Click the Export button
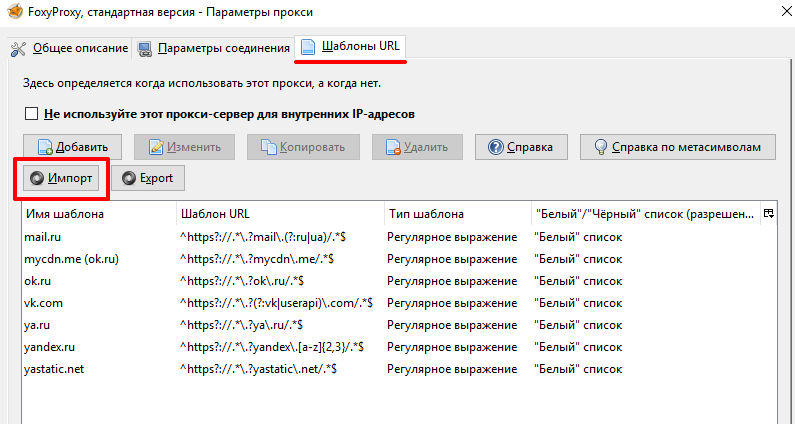Screen dimensions: 795x424 (148, 178)
